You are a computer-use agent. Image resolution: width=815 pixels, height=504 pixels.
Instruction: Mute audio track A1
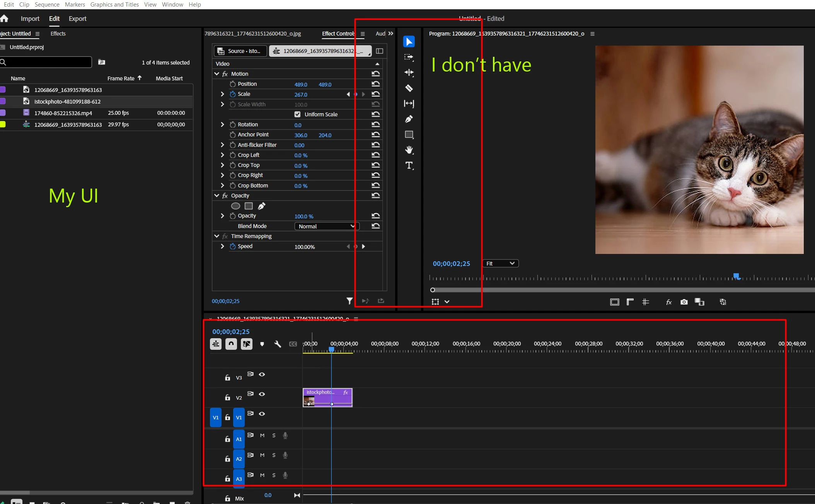point(262,435)
